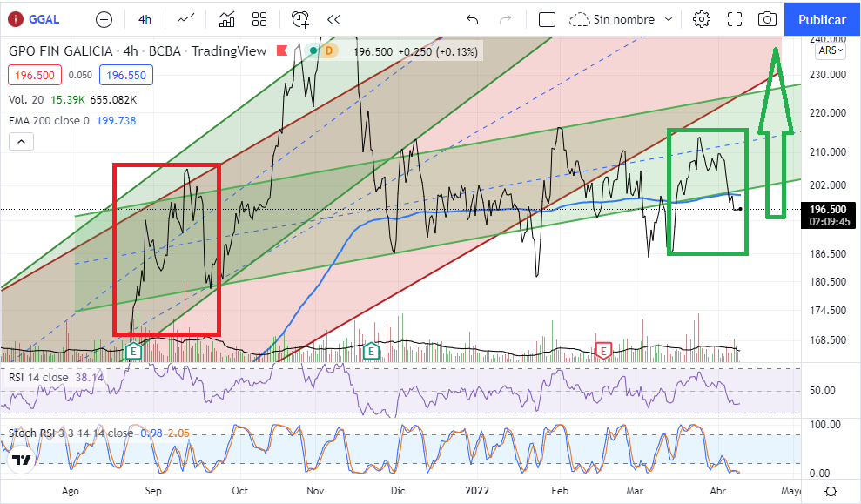
Task: Click the Stoch RSI scale value 100.00
Action: (x=825, y=425)
